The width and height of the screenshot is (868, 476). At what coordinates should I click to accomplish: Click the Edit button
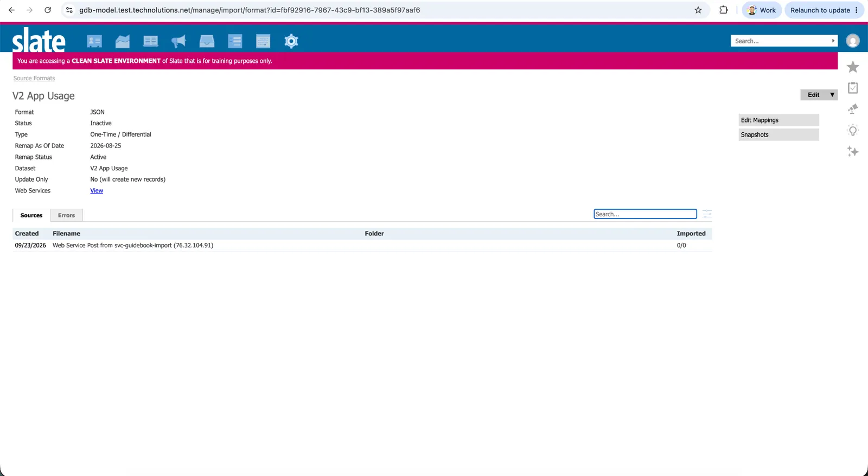point(814,95)
